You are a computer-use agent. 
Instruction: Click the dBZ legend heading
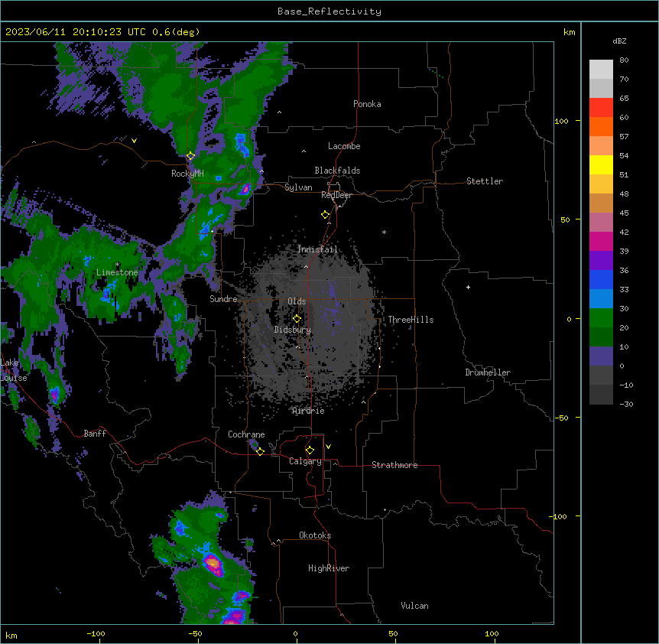pos(619,41)
